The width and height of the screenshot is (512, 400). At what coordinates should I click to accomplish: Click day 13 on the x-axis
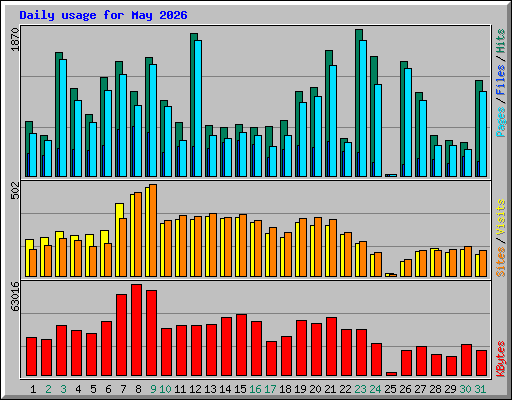click(x=210, y=389)
